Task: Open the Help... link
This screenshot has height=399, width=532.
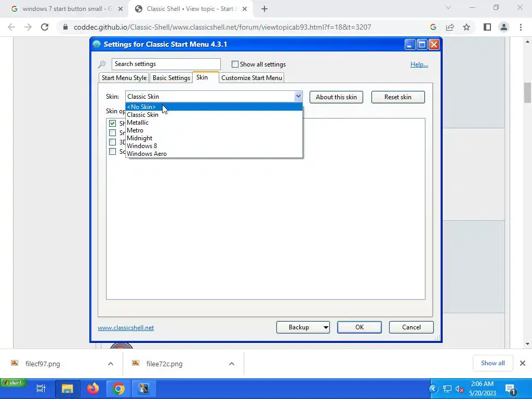Action: pyautogui.click(x=419, y=64)
